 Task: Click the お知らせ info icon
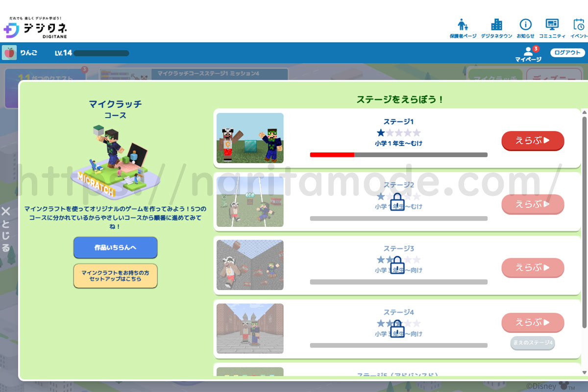(x=525, y=25)
